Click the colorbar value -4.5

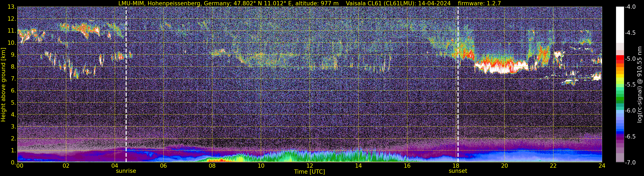coord(630,33)
